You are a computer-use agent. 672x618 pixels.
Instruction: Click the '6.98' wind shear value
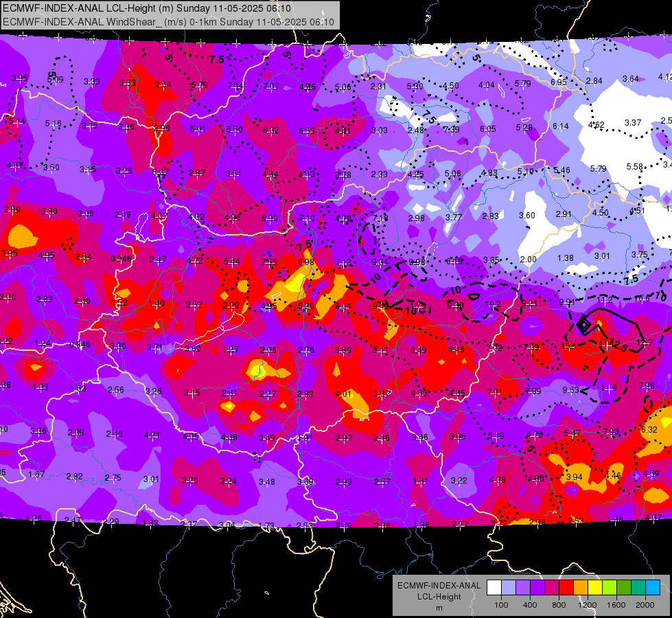(x=306, y=262)
